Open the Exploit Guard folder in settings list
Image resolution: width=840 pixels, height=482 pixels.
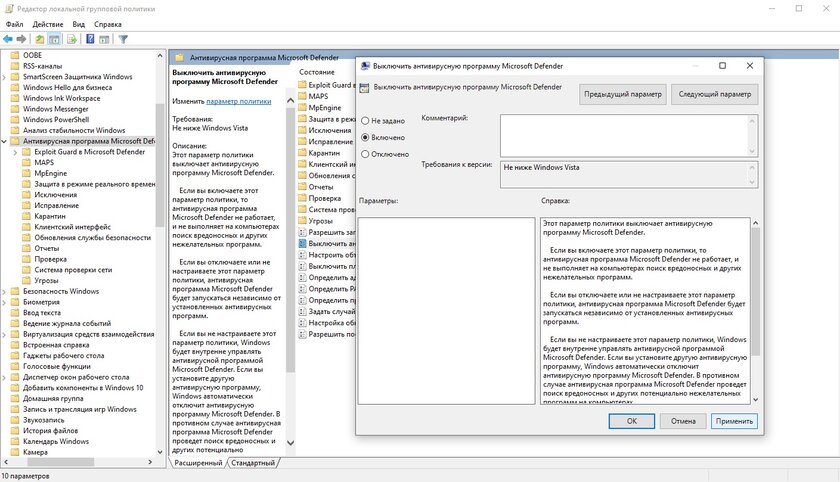click(326, 85)
